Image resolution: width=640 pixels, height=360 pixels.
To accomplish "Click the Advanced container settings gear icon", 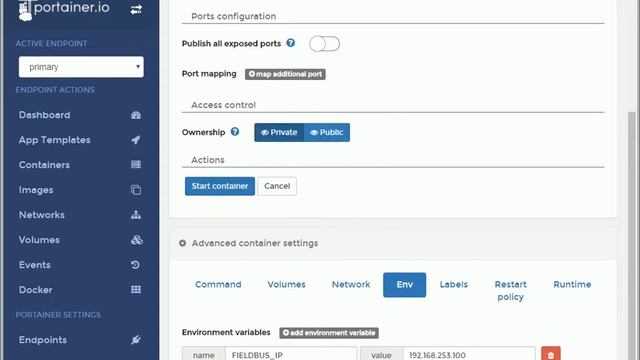I will (x=182, y=243).
